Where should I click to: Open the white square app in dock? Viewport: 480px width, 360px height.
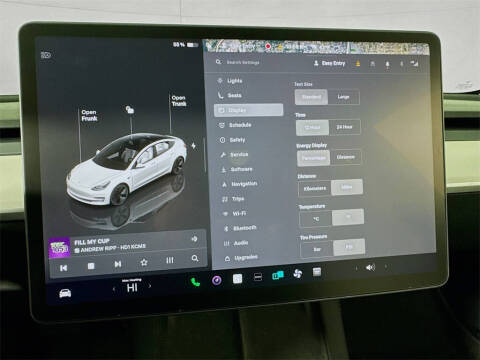tap(237, 278)
